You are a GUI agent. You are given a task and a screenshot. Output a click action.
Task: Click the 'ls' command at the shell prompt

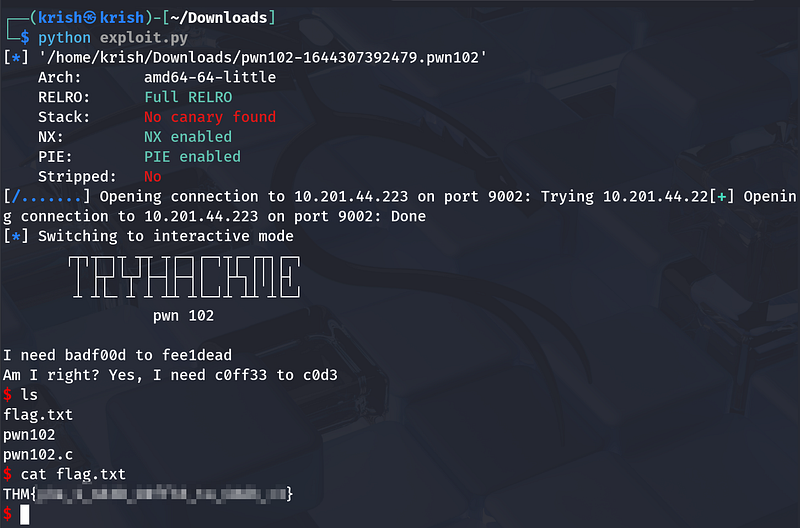click(28, 395)
